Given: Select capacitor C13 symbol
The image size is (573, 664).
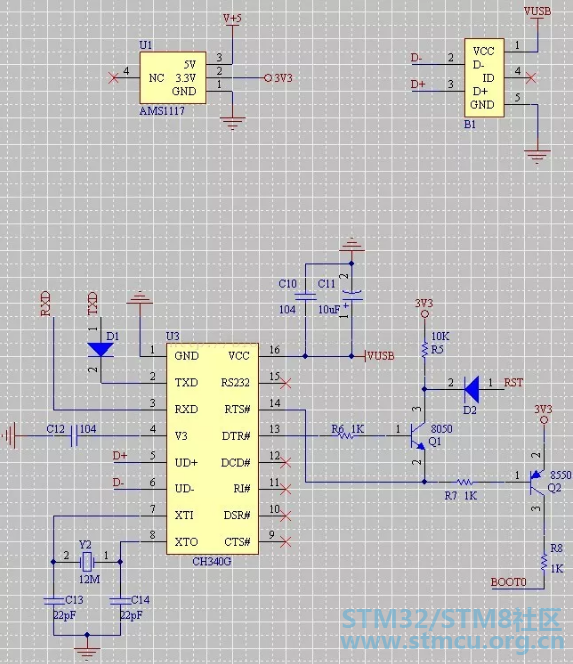Looking at the screenshot, I should pos(54,601).
